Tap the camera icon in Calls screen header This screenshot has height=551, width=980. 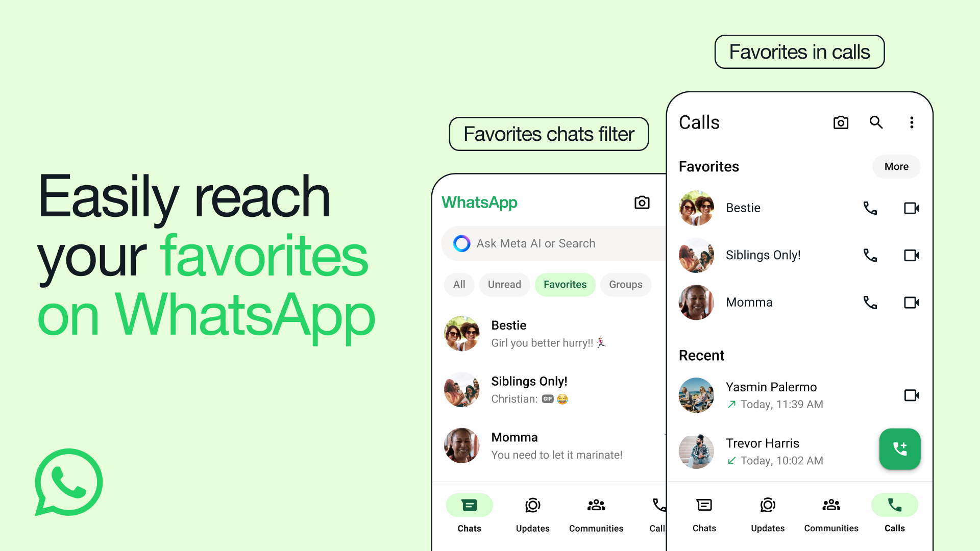click(840, 122)
